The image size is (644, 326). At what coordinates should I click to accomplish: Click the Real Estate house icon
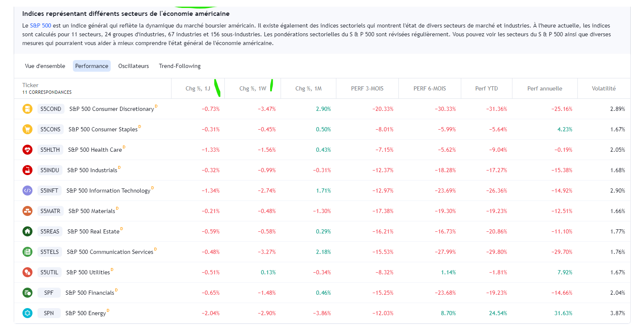27,231
